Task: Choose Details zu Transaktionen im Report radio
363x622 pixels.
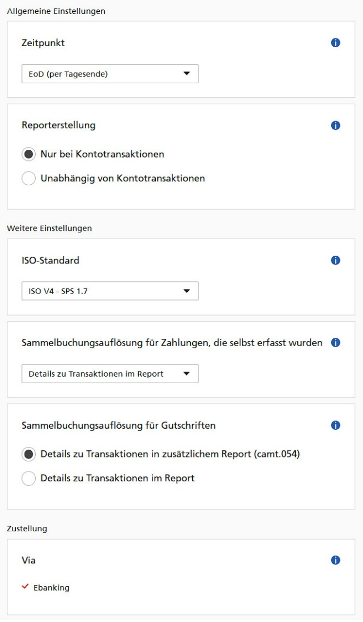Action: pyautogui.click(x=29, y=478)
